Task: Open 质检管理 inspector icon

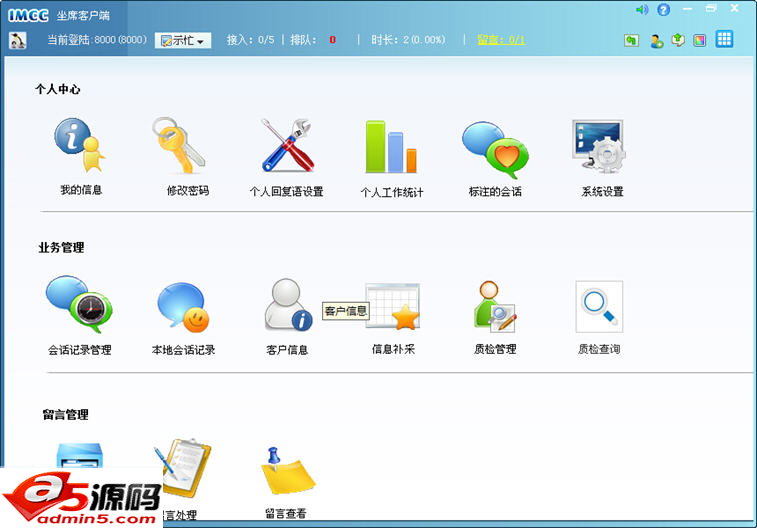Action: 495,306
